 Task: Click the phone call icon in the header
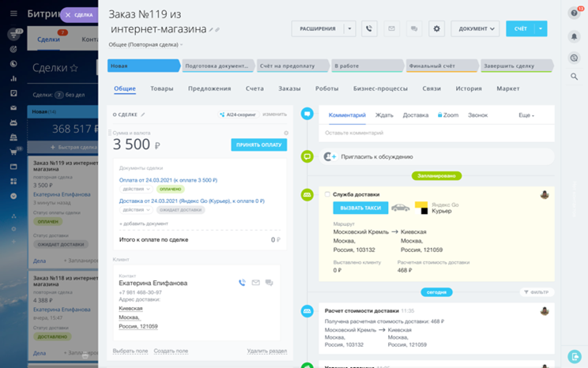tap(369, 28)
